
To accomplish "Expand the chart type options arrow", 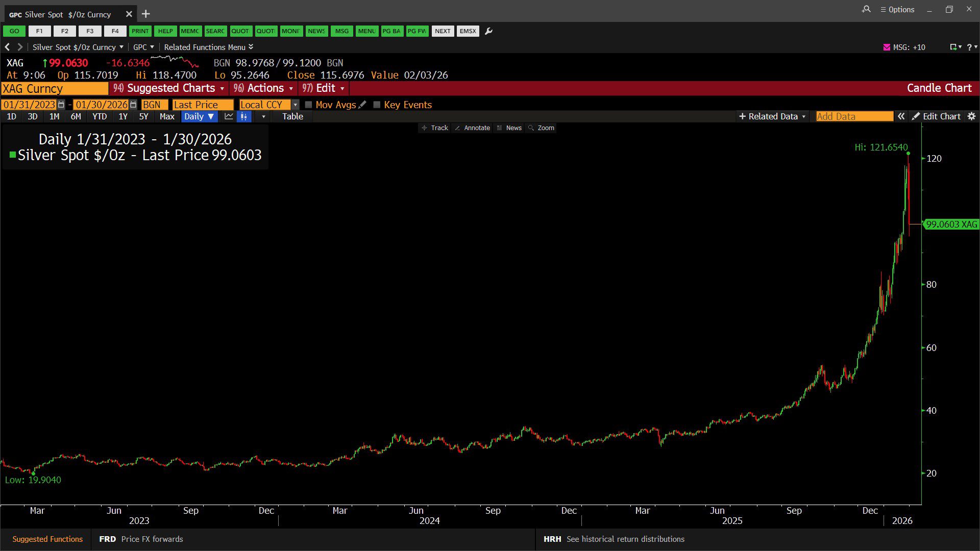I will (263, 116).
